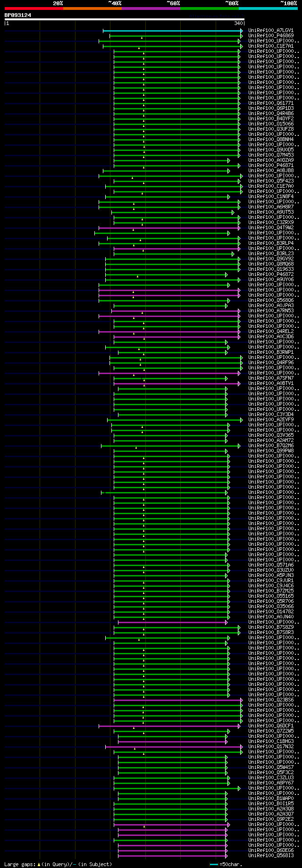This screenshot has height=868, width=302.
Task: Open hit UniRef100_A0DZA9
Action: 271,160
